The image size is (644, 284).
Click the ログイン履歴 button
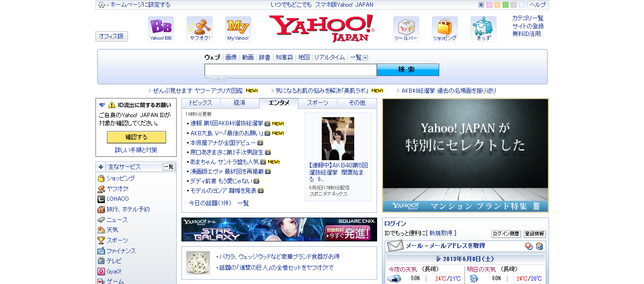[506, 234]
